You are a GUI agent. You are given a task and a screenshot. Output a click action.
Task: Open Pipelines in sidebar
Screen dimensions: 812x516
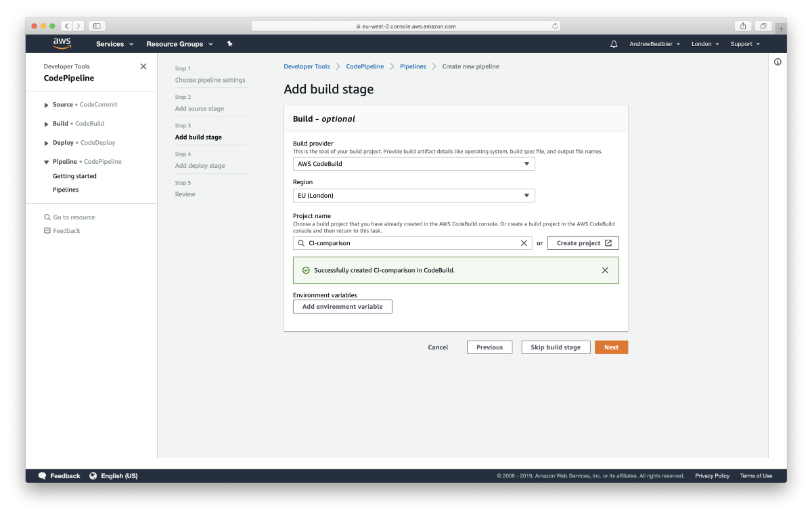tap(66, 190)
